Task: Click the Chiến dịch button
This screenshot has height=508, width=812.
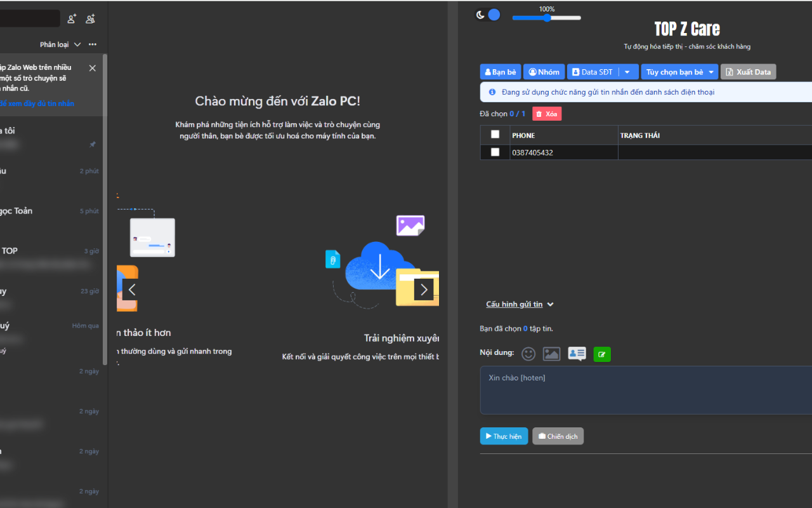Action: click(558, 436)
